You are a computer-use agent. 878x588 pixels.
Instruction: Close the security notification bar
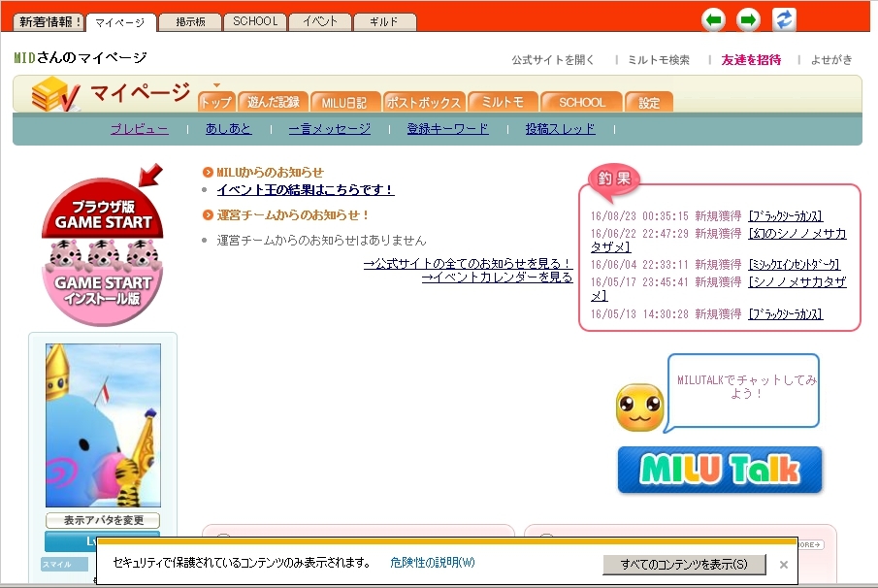[x=784, y=564]
